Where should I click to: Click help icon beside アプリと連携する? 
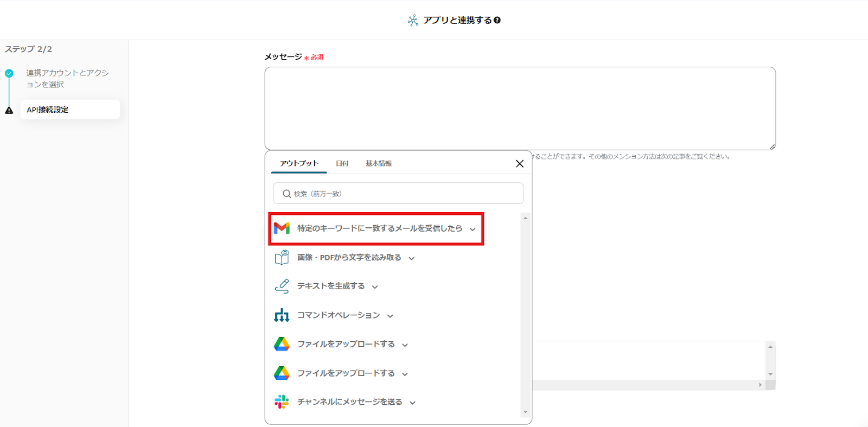[497, 20]
